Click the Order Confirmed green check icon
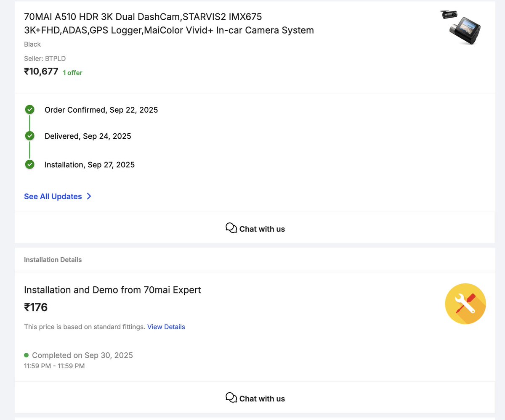Viewport: 505px width, 420px height. pos(29,110)
